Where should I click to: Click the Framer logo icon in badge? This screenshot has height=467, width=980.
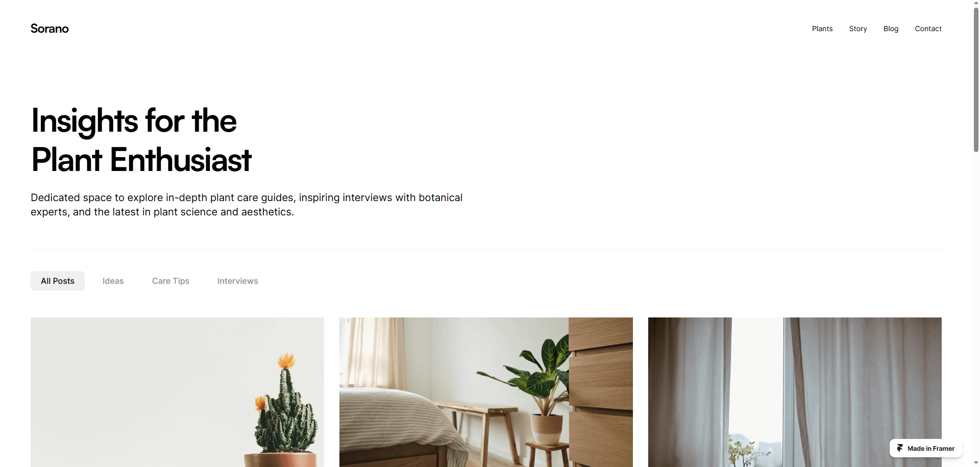(900, 448)
